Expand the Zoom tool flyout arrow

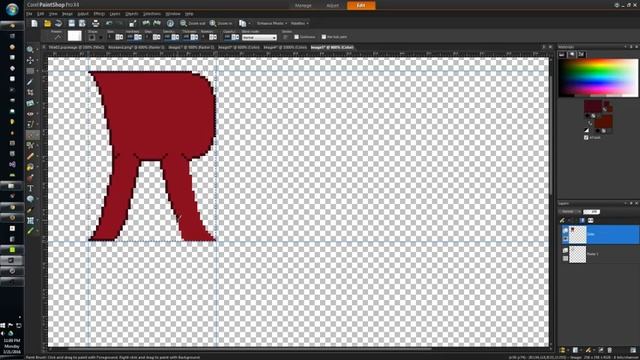37,50
